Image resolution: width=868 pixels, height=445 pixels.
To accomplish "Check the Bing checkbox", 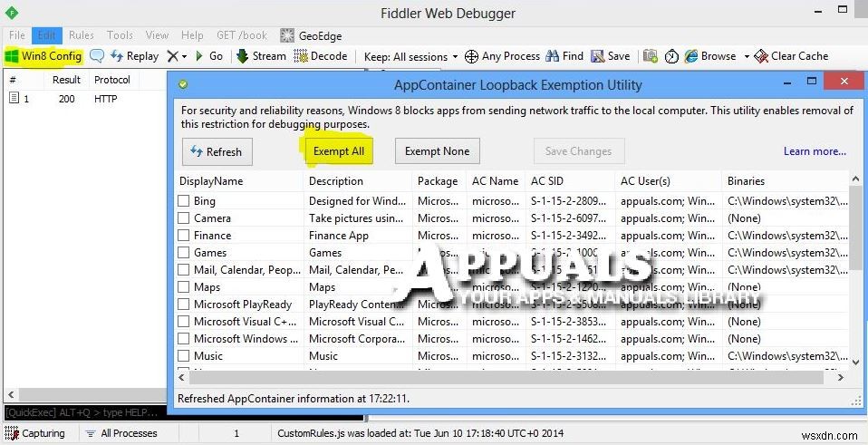I will [184, 201].
